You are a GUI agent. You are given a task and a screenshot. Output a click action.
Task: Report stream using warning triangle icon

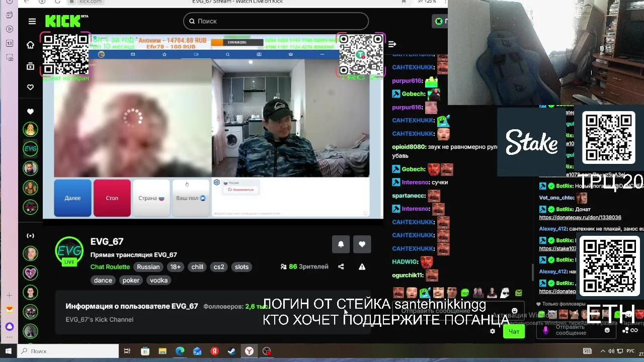362,267
